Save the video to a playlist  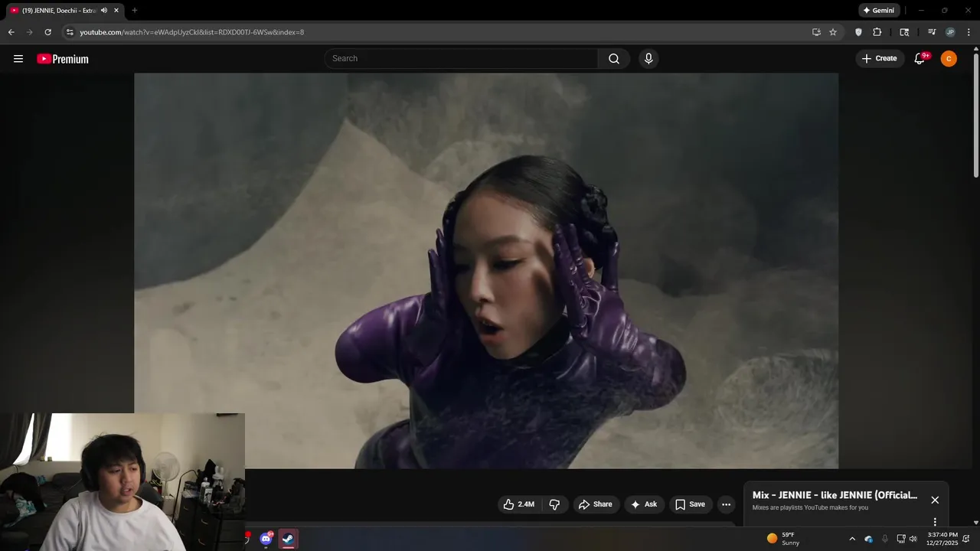[690, 504]
